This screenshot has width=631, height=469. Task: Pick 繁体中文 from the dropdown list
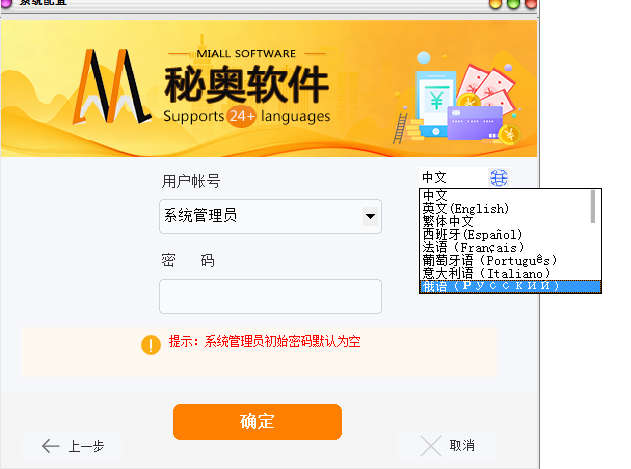coord(448,221)
